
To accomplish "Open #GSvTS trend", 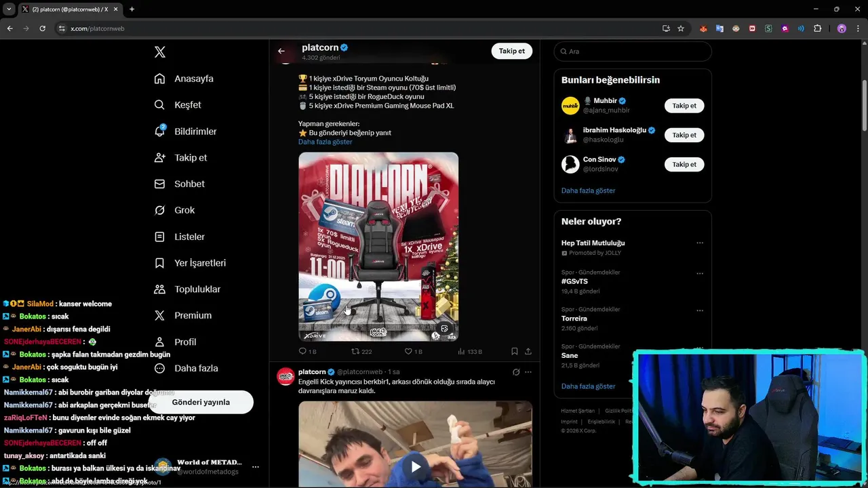I will click(x=574, y=281).
